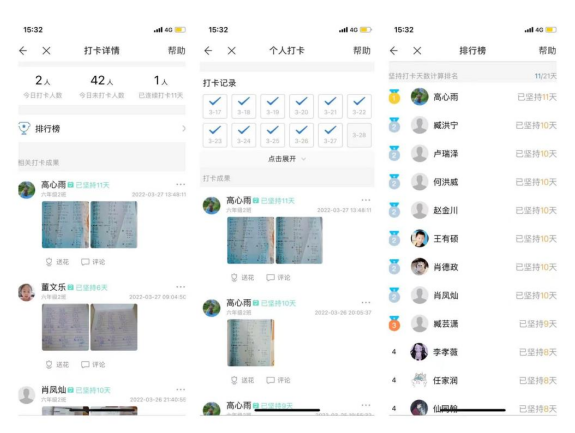Select the unchecked 3-28 check-in box
Image resolution: width=575 pixels, height=433 pixels.
click(x=359, y=135)
